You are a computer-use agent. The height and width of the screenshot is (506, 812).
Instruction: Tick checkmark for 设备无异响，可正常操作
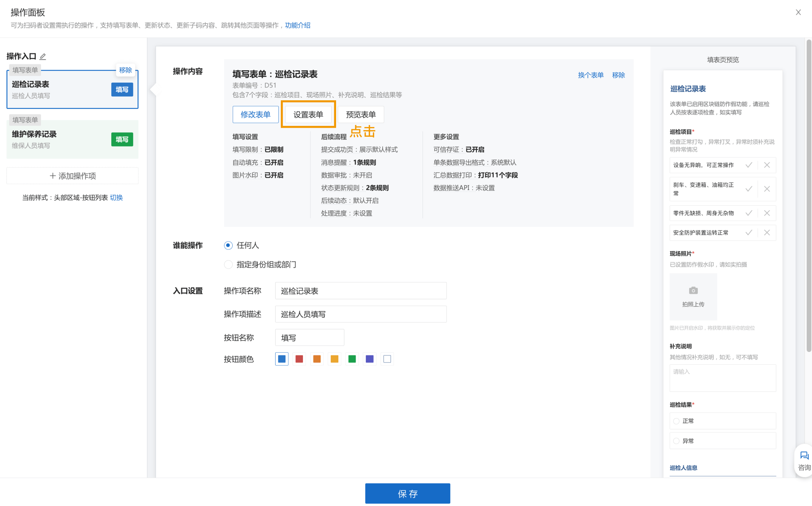click(x=749, y=165)
